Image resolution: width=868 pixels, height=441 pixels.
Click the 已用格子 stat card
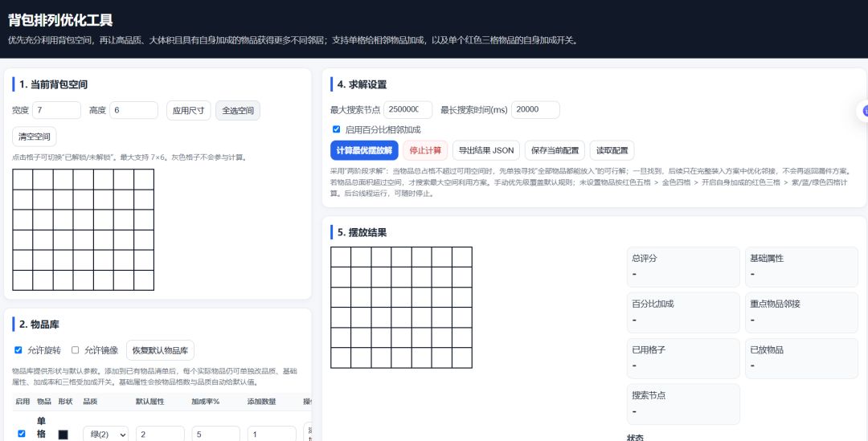pos(683,358)
